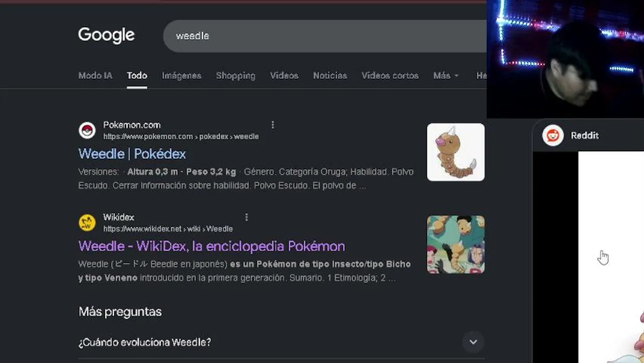Click the Wikidex favicon

(x=87, y=223)
